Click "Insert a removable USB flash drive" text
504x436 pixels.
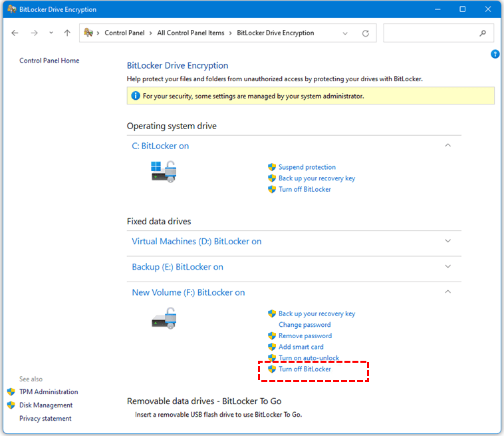219,415
